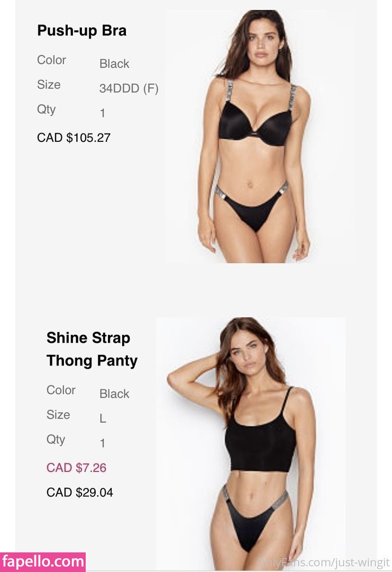The height and width of the screenshot is (572, 392).
Task: Click the size L value
Action: [x=103, y=419]
